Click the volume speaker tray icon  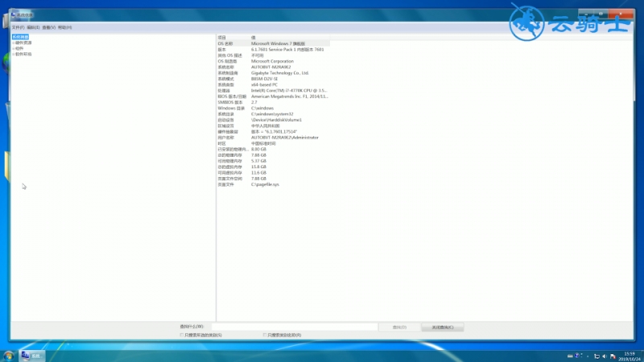click(605, 356)
